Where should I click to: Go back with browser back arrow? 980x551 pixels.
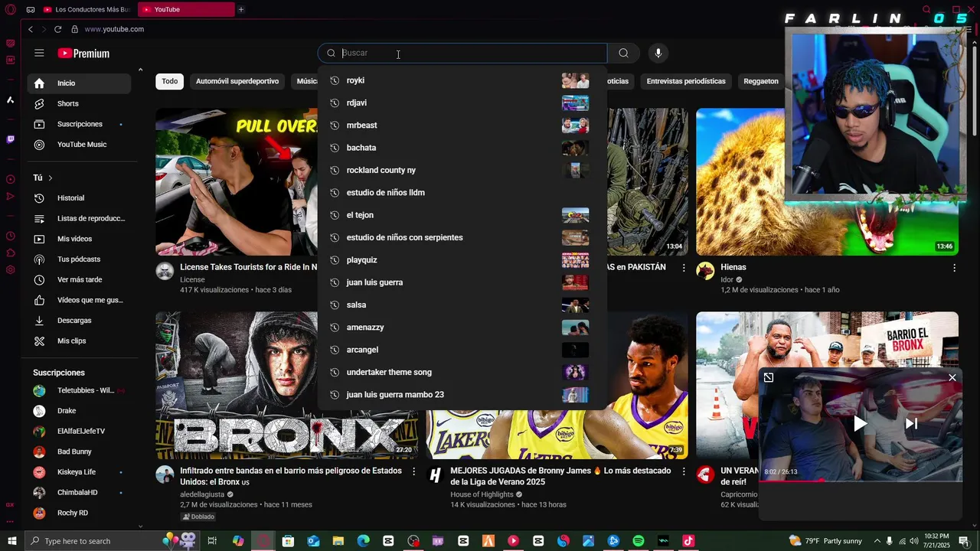[31, 29]
